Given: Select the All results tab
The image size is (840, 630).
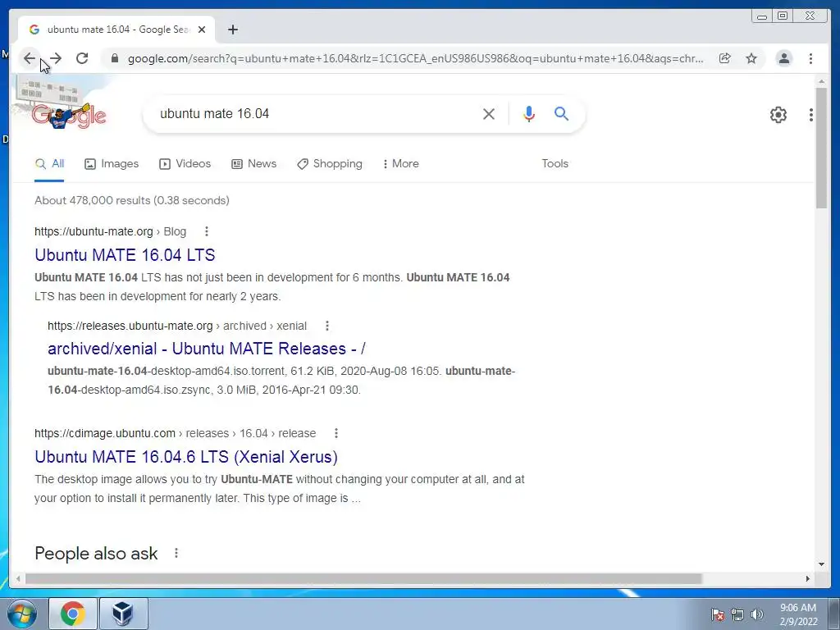Looking at the screenshot, I should point(49,164).
